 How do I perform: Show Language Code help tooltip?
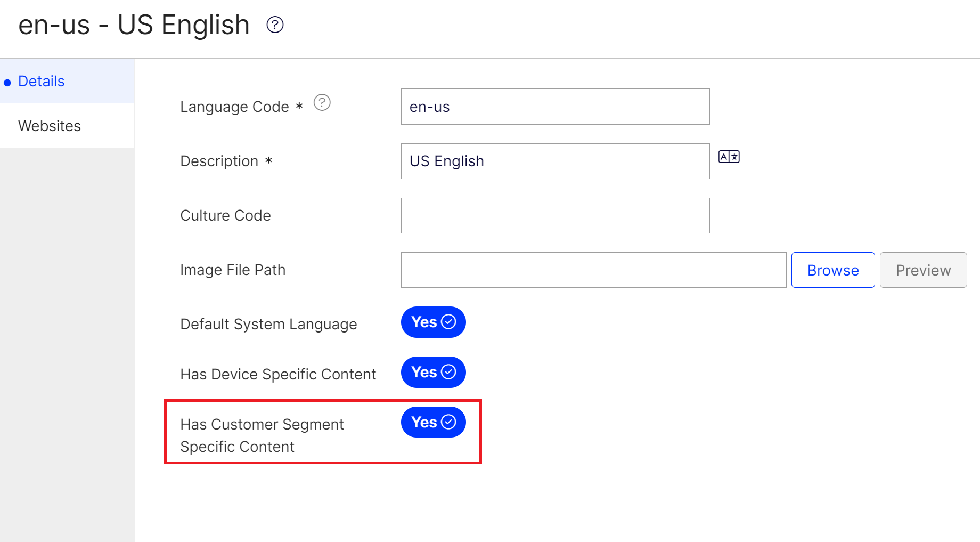(x=322, y=102)
